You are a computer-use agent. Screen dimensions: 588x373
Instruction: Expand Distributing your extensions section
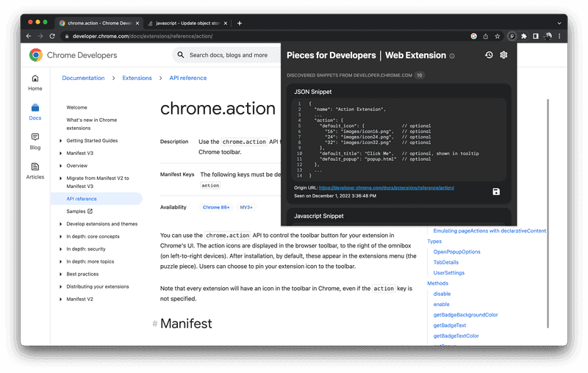60,287
